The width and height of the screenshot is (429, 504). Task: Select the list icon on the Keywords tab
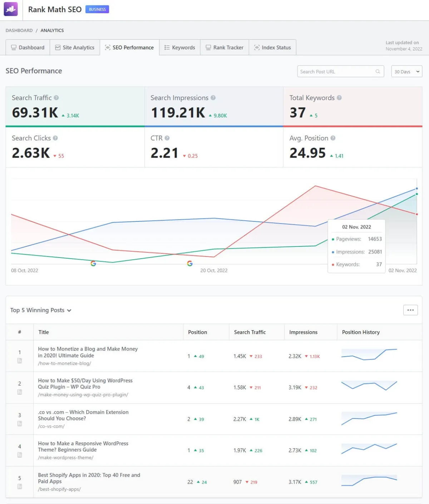tap(167, 47)
